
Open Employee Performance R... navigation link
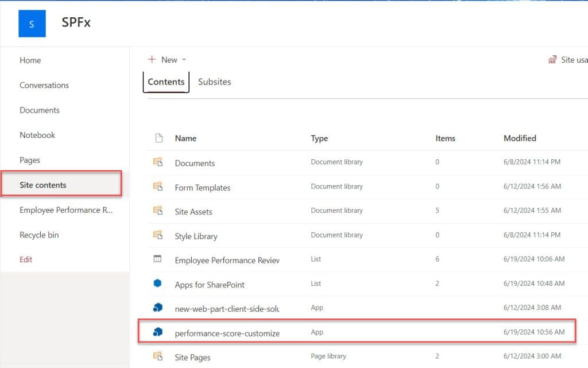point(66,210)
